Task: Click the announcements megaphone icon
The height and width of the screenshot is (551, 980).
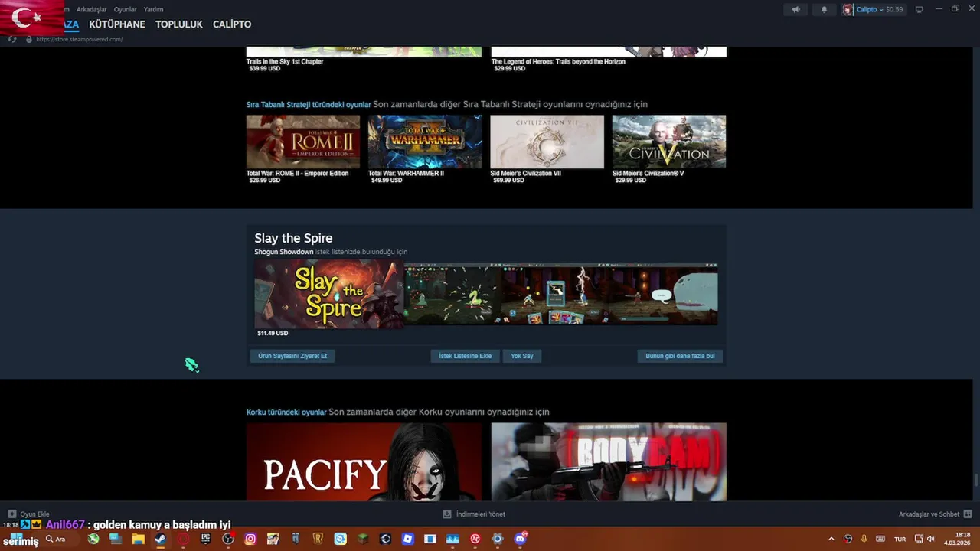Action: (796, 9)
